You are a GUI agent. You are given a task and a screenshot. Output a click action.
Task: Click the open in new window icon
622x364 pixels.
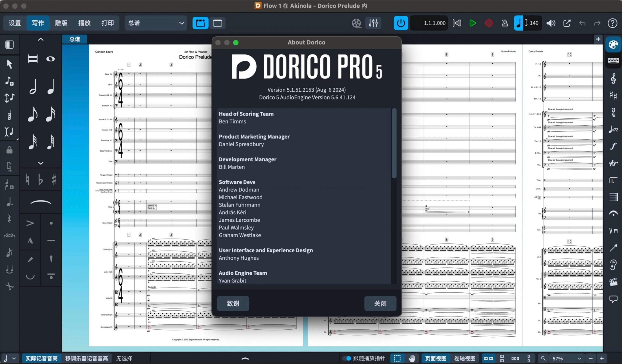pos(567,23)
